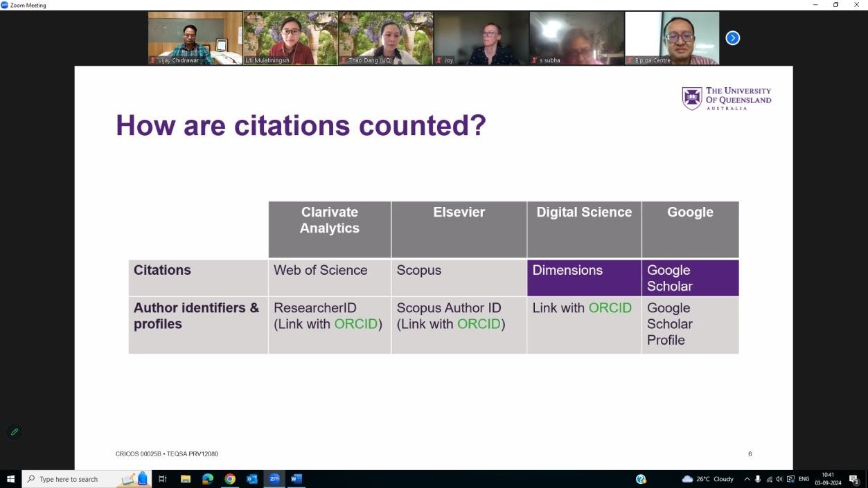
Task: Click the 'ResearcherID (Link with ORCID)' cell
Action: [330, 325]
